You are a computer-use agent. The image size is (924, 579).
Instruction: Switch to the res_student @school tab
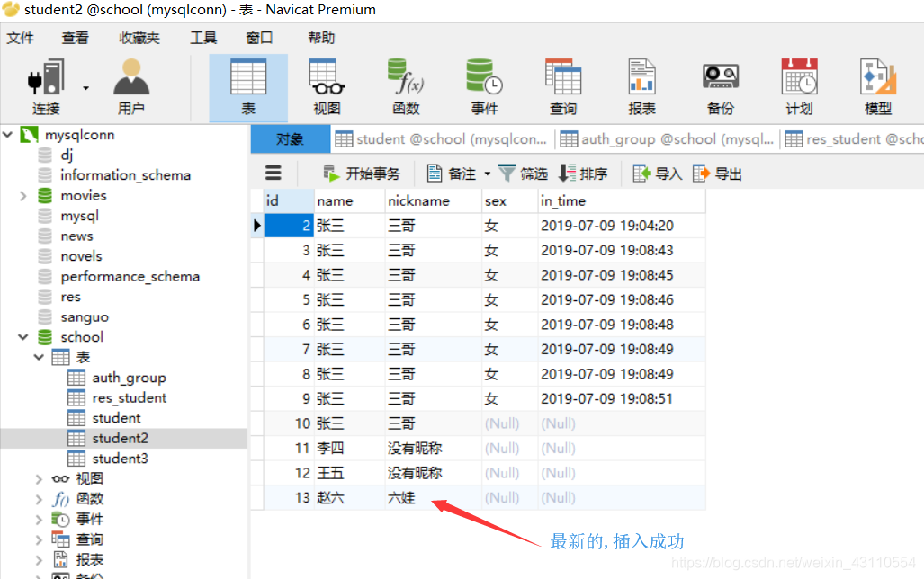[x=853, y=139]
